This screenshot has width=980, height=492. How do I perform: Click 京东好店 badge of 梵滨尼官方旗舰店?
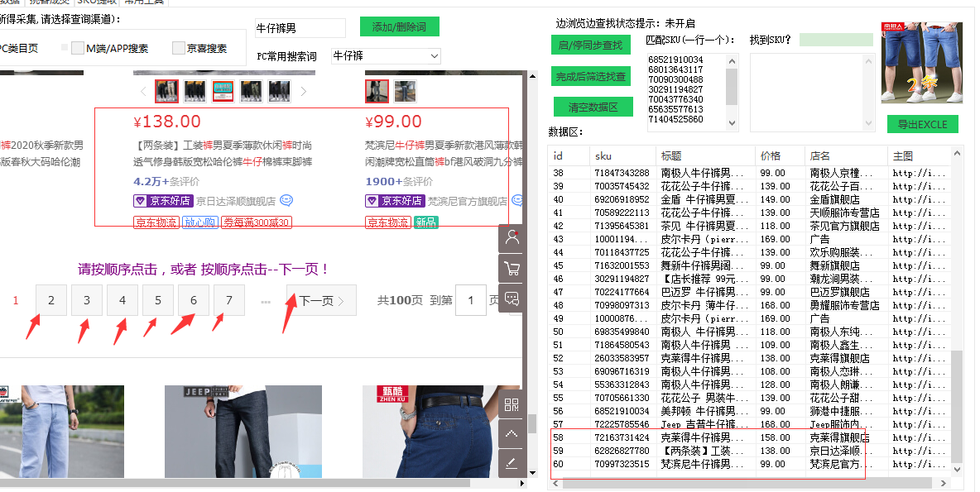coord(395,201)
